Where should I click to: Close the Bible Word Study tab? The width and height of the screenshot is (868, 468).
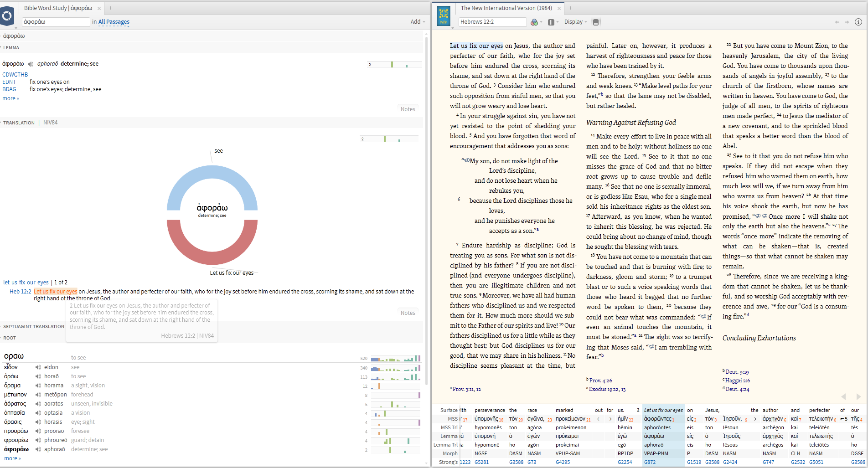click(99, 8)
